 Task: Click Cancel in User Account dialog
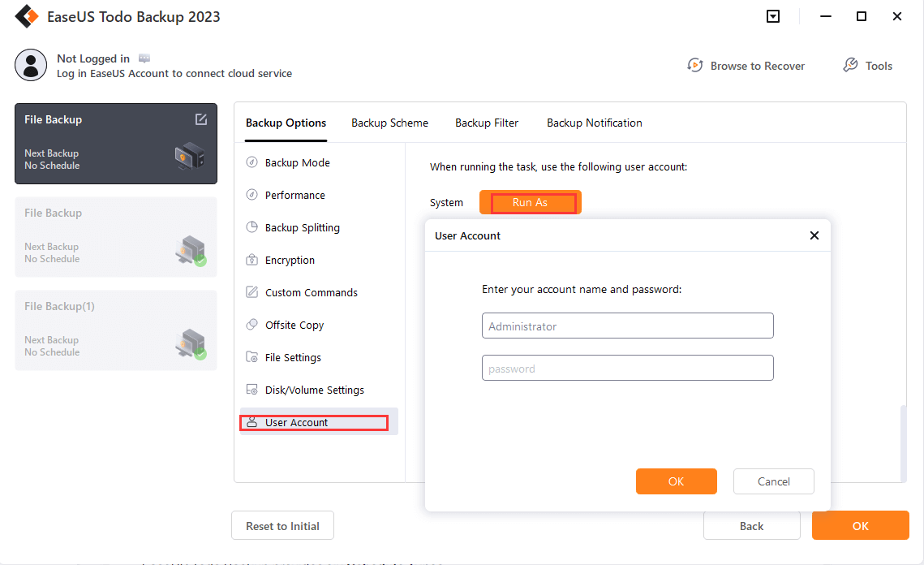[x=773, y=481]
